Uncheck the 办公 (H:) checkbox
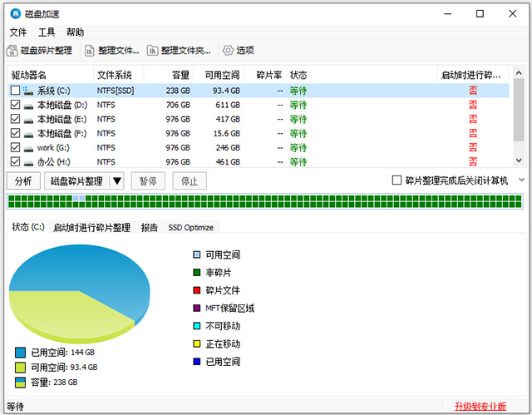Screen dimensions: 532x415 (15, 161)
